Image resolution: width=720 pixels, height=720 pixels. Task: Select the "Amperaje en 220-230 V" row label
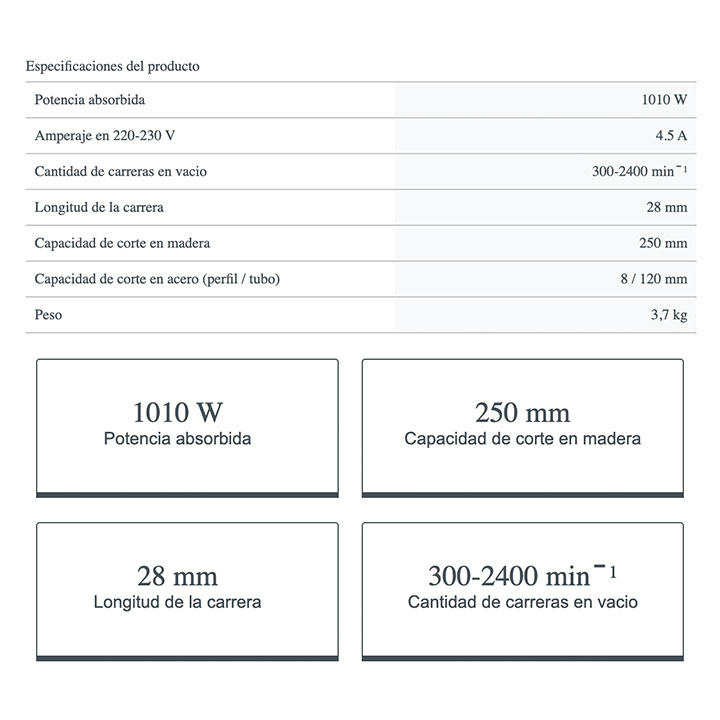(x=105, y=136)
